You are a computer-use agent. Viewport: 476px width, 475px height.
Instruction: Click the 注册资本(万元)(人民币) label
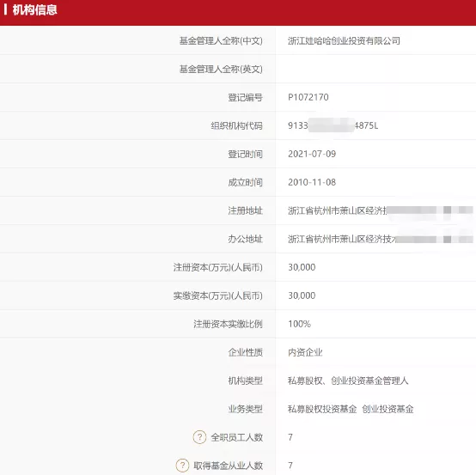pos(218,267)
